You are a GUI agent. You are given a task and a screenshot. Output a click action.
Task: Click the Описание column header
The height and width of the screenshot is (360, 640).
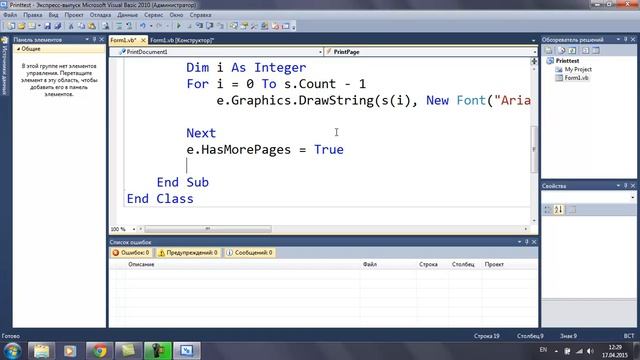141,264
